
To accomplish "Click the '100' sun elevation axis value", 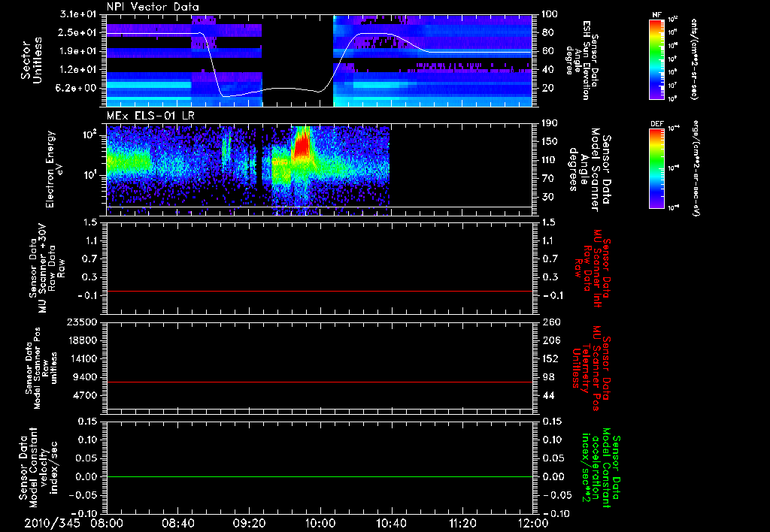I will pyautogui.click(x=550, y=14).
